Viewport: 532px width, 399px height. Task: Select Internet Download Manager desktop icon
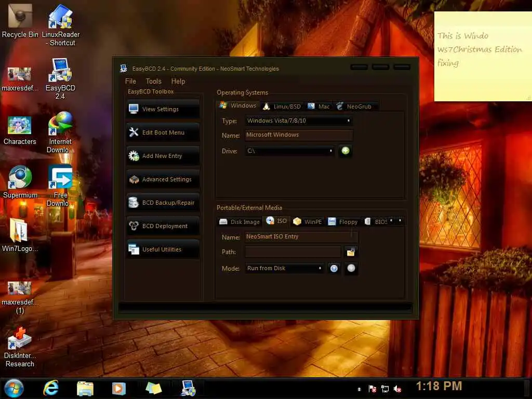60,132
